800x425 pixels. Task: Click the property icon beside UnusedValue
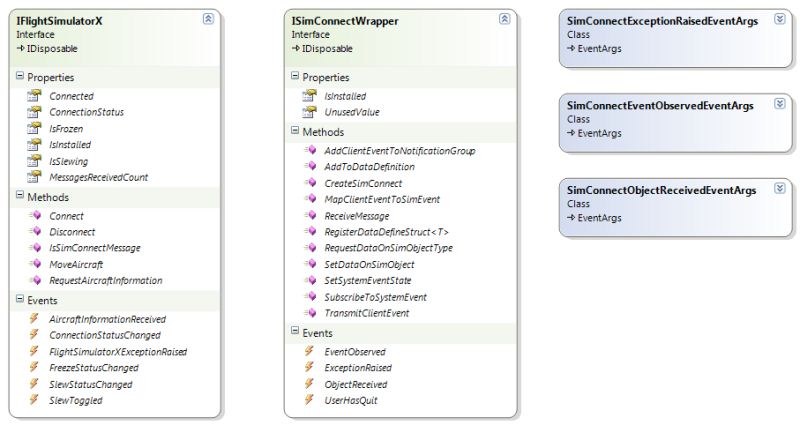point(310,112)
